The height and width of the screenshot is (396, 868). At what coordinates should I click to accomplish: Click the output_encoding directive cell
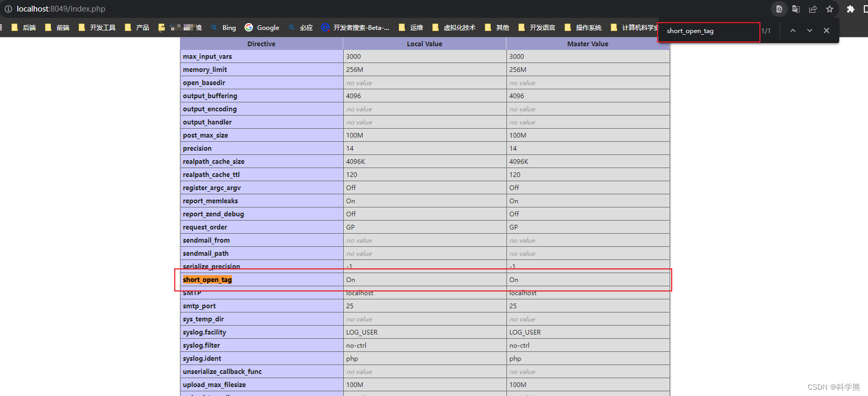261,109
